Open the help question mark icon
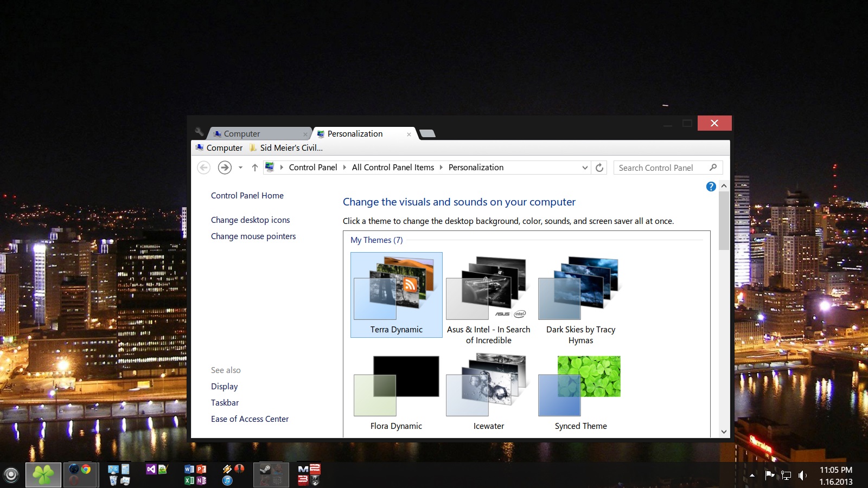 (711, 187)
